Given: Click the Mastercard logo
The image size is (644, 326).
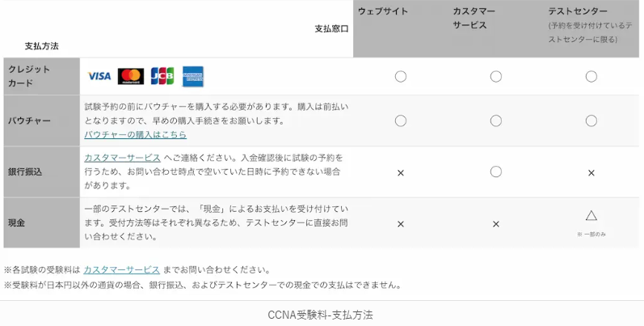Looking at the screenshot, I should 131,76.
